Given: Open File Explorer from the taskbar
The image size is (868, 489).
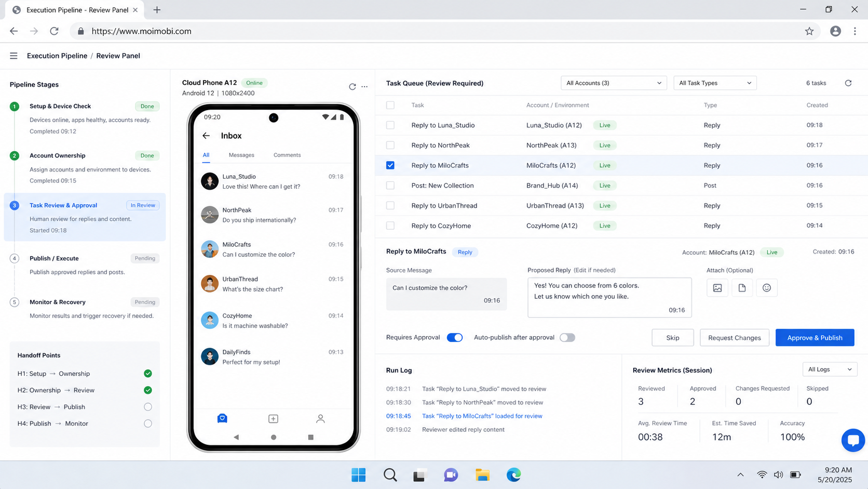Looking at the screenshot, I should pos(482,474).
